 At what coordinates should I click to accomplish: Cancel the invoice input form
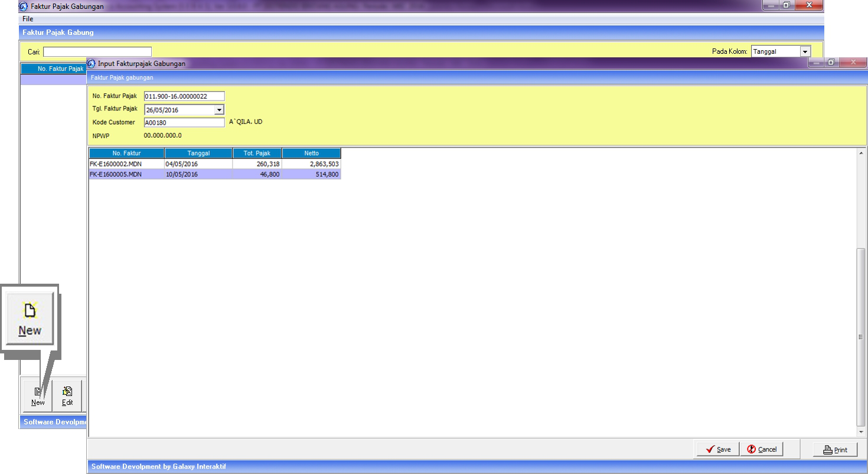[762, 449]
